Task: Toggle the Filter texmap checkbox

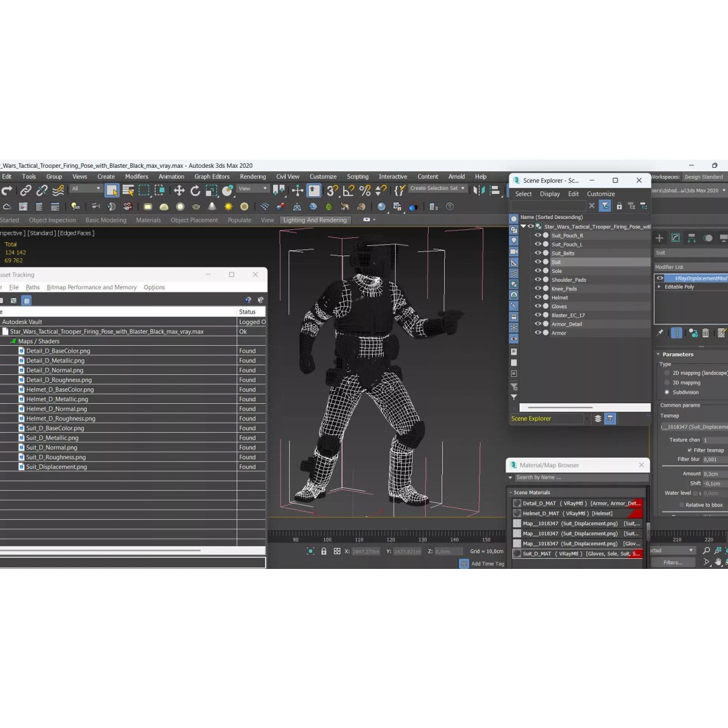Action: click(x=690, y=450)
